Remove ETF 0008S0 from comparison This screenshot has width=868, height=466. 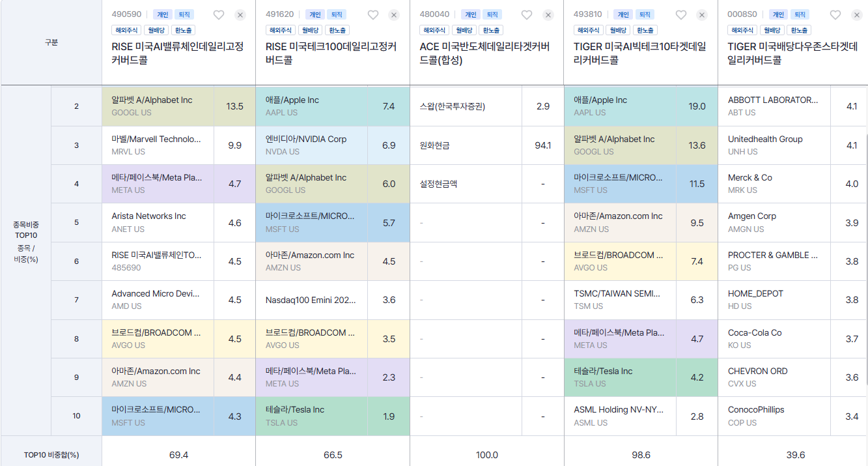856,15
